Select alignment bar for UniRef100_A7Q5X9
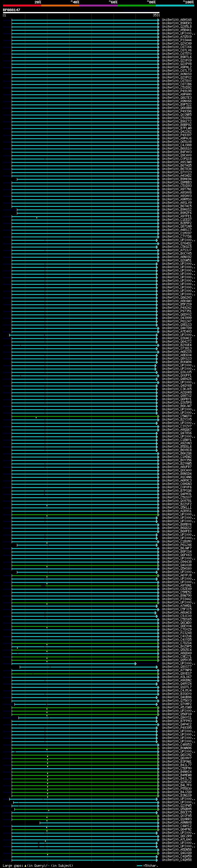 click(x=86, y=37)
